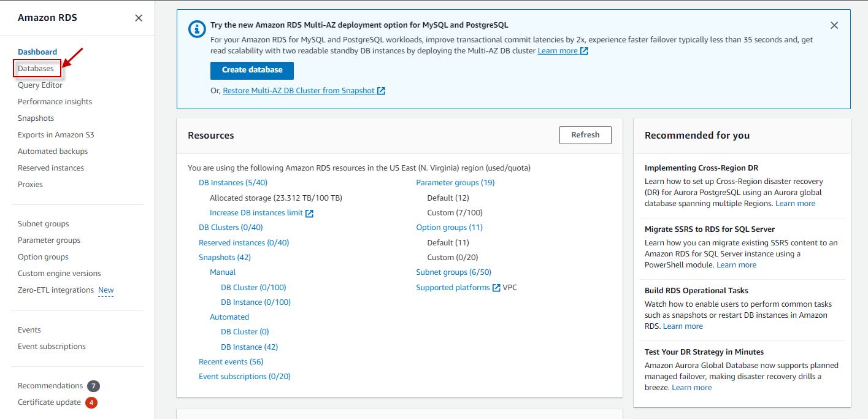868x419 pixels.
Task: Open Databases in the sidebar
Action: [36, 69]
